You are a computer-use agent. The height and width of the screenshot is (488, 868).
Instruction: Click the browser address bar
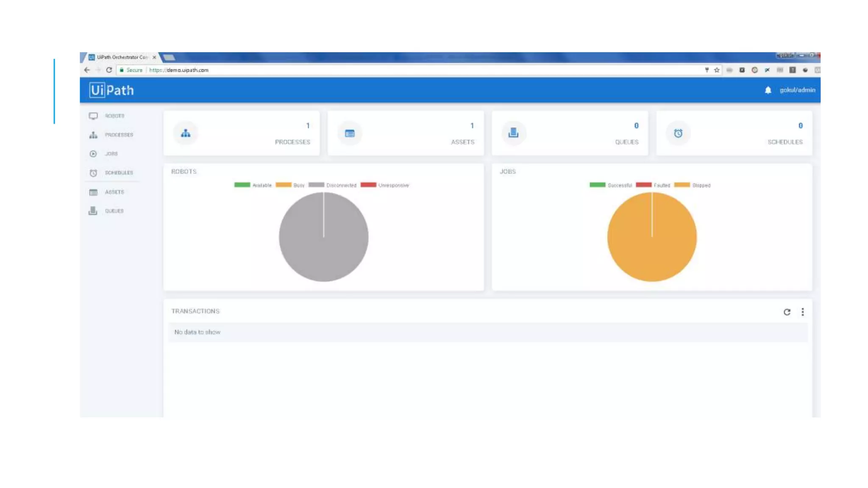(381, 70)
